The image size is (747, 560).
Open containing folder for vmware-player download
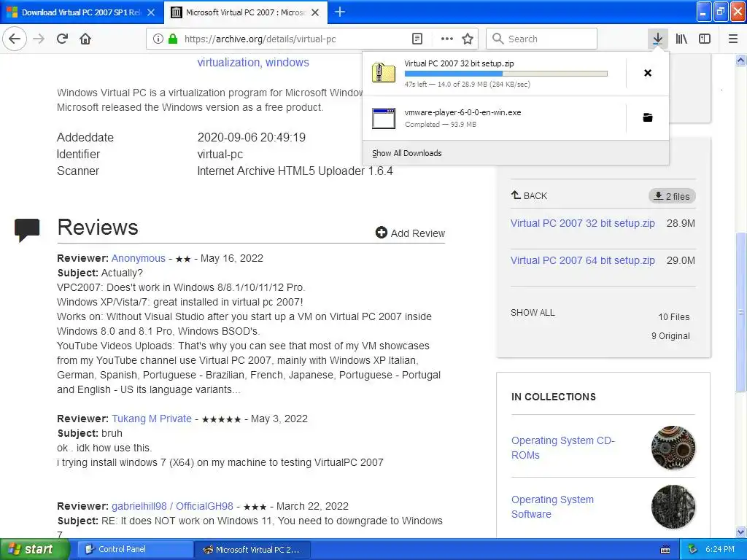pyautogui.click(x=648, y=117)
